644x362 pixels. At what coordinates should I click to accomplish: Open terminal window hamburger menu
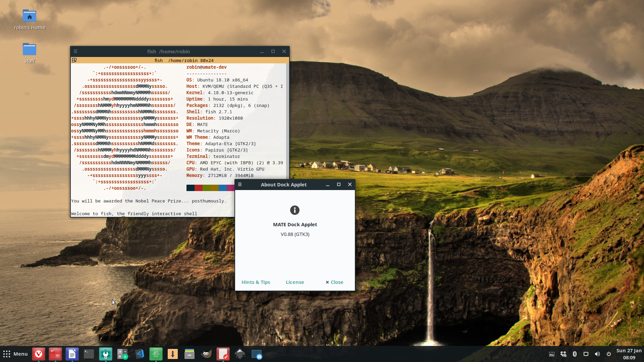[x=75, y=51]
